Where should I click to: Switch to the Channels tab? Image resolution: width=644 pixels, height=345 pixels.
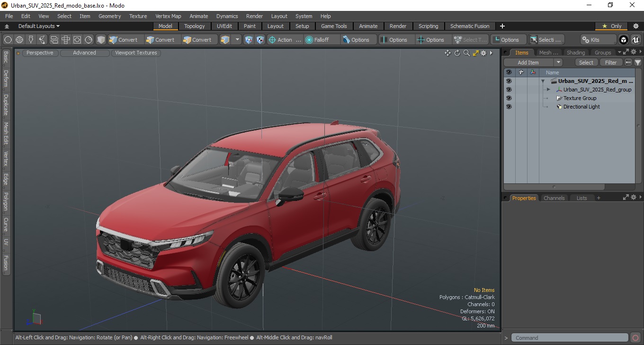(554, 198)
